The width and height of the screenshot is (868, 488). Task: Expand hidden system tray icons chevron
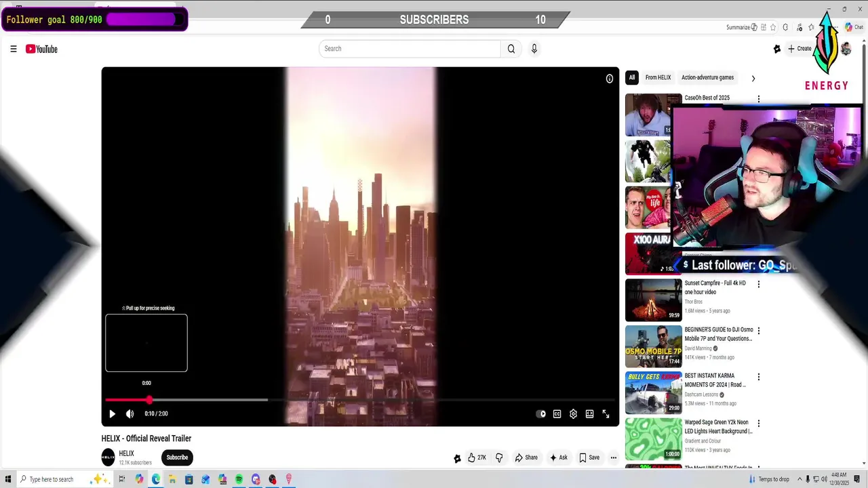[x=799, y=479]
